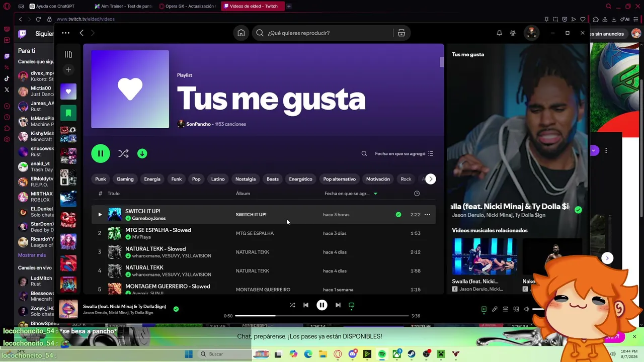Click green download playlist button

coord(142,153)
